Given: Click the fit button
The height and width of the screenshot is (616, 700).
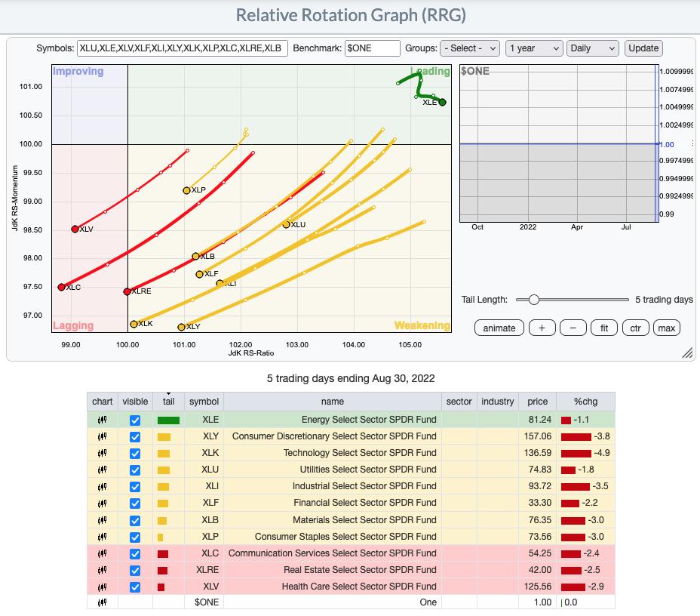Looking at the screenshot, I should point(604,328).
